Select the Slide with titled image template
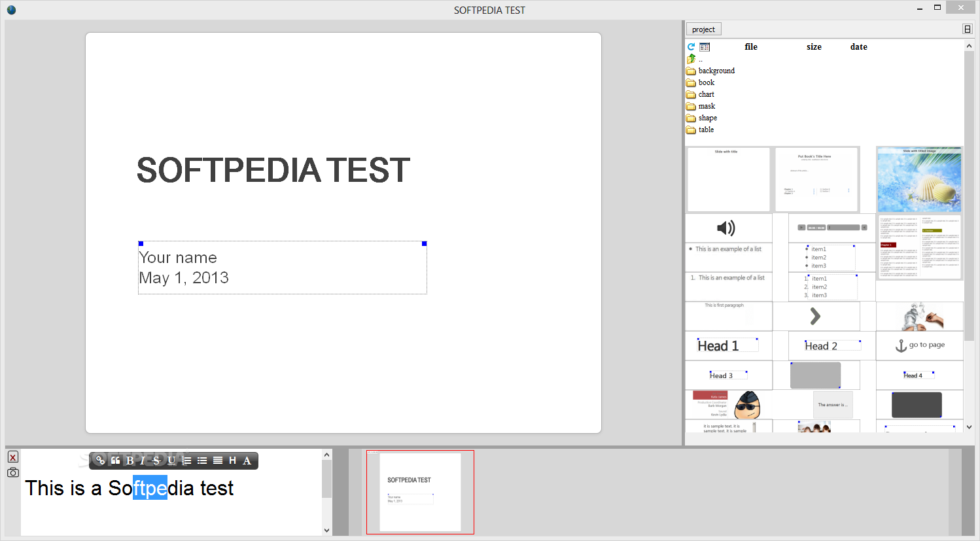This screenshot has width=980, height=541. (919, 179)
